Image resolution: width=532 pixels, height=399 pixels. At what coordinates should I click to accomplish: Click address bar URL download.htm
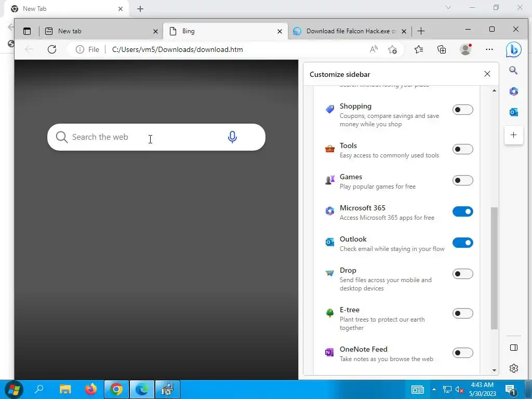pos(178,49)
